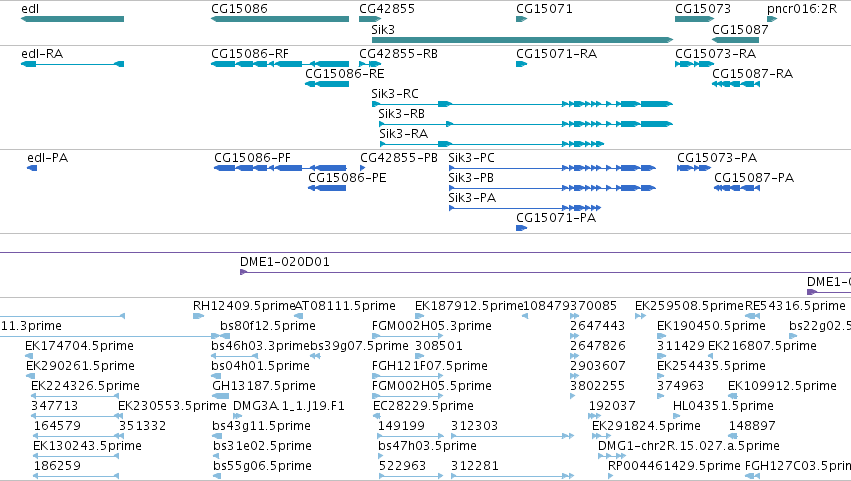This screenshot has width=851, height=481.
Task: Select the edl-RA transcript
Action: pos(72,64)
